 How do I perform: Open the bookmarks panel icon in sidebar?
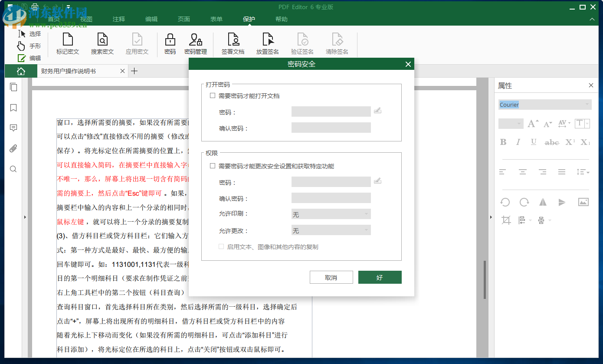pos(13,108)
